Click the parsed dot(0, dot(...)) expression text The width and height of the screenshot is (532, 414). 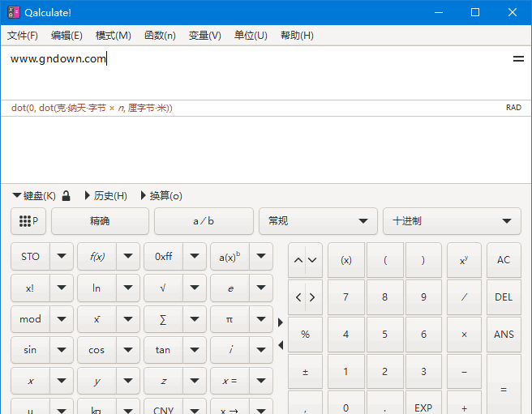click(x=92, y=109)
